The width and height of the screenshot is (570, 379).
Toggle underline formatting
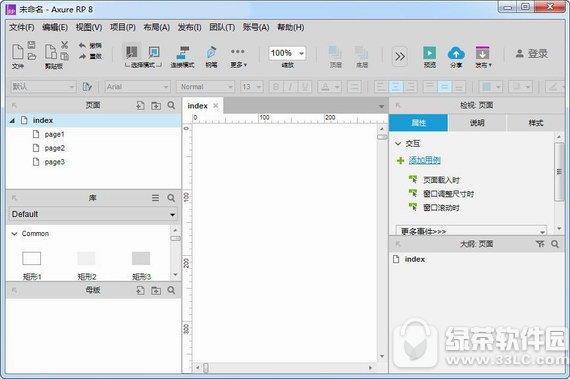305,87
